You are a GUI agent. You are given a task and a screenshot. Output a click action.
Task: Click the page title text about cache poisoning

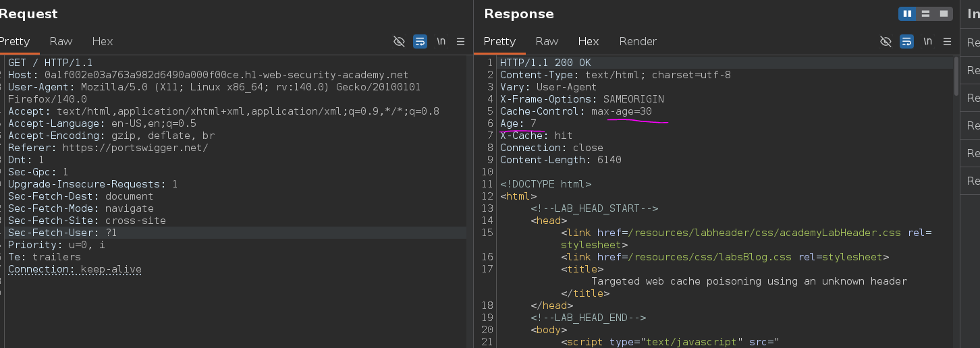(x=749, y=281)
